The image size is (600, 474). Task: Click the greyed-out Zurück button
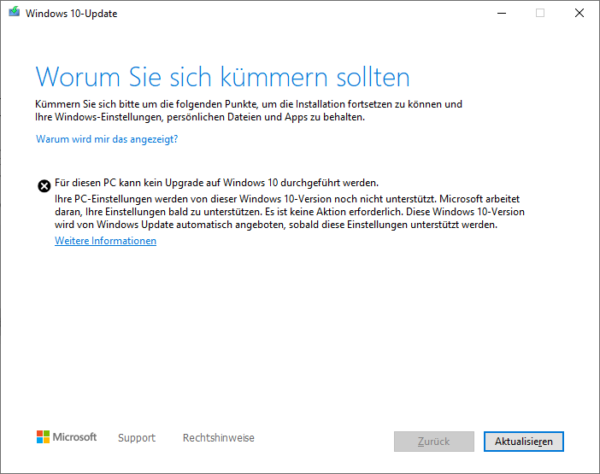[x=434, y=441]
